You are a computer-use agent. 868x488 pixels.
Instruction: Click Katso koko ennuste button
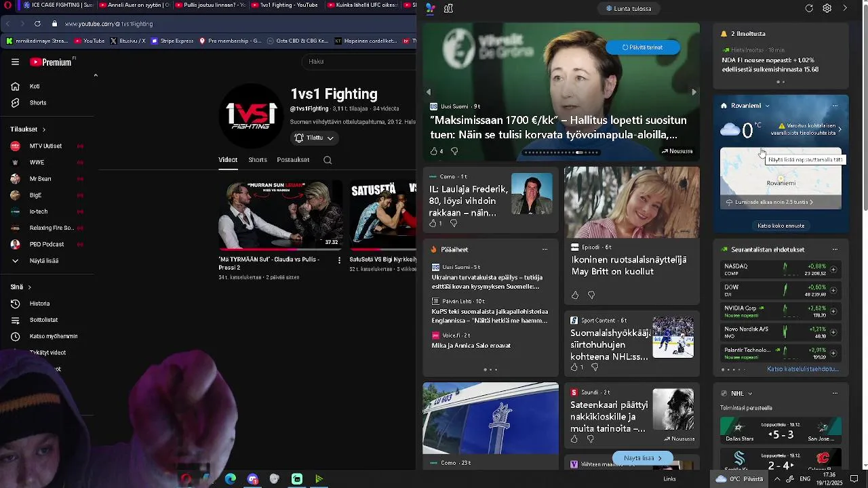781,226
